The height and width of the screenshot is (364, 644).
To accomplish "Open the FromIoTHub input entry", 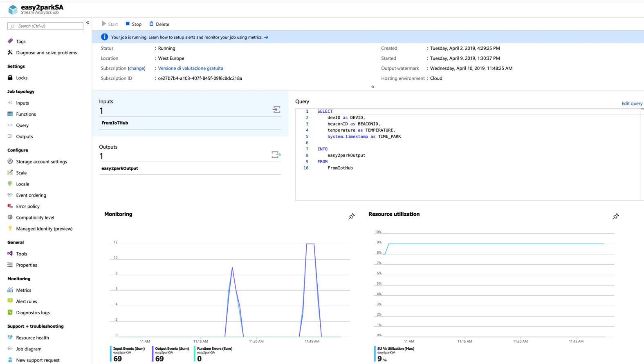I will 115,123.
